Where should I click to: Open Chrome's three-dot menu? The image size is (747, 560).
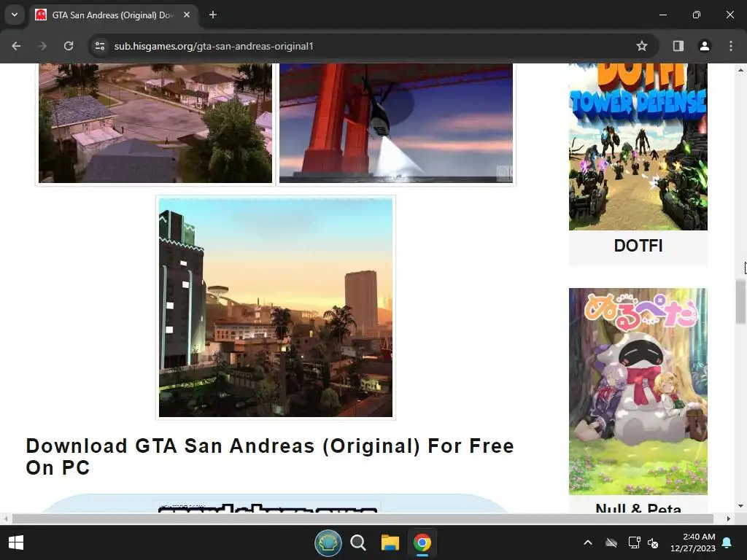(731, 46)
